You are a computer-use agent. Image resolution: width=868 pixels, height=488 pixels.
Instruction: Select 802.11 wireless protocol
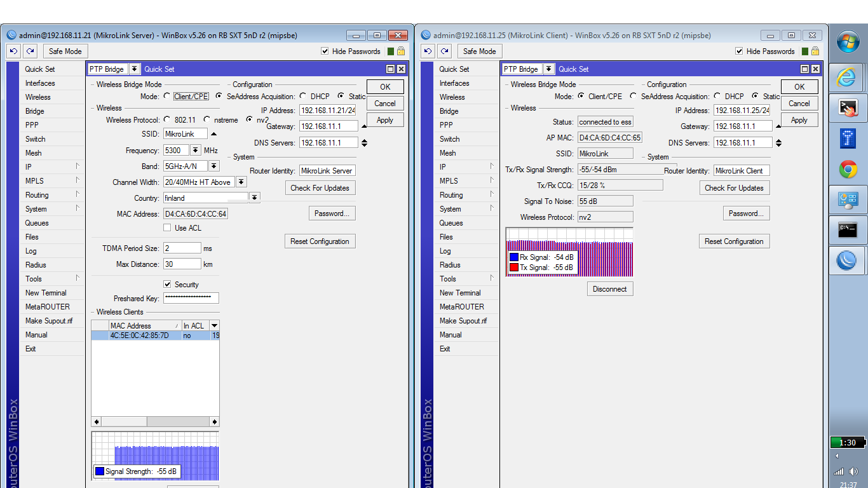click(167, 119)
